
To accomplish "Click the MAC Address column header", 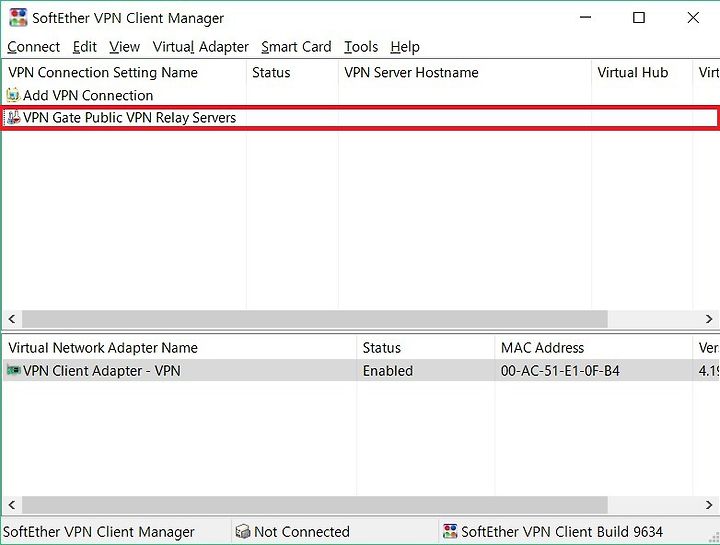I will [x=594, y=348].
